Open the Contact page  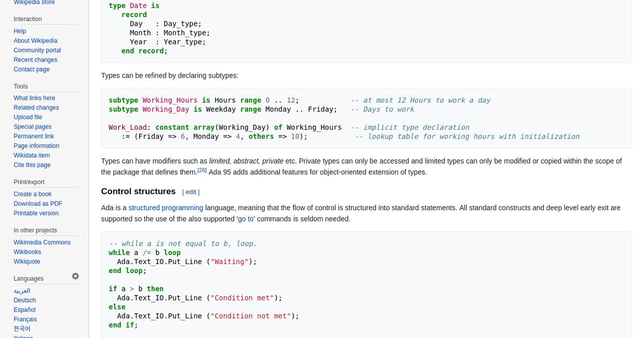(x=32, y=69)
